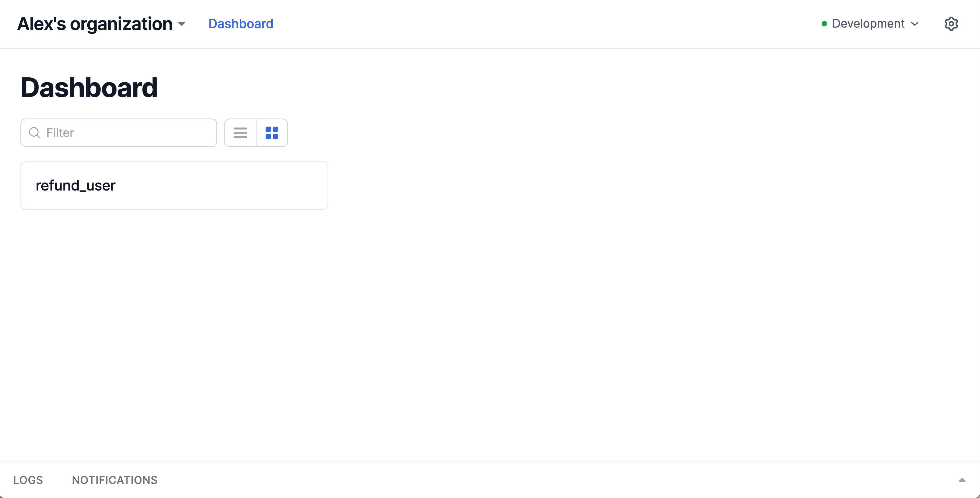This screenshot has width=980, height=498.
Task: Go to the Dashboard navigation link
Action: 241,23
